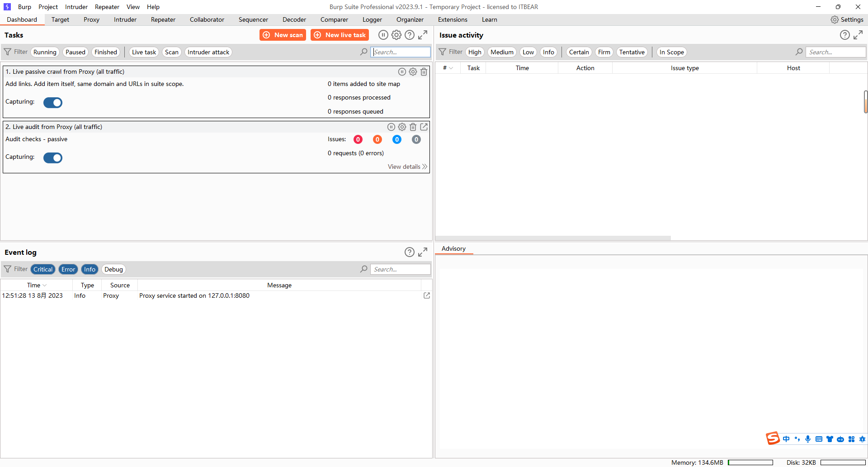Switch to the Proxy tab

pos(91,19)
